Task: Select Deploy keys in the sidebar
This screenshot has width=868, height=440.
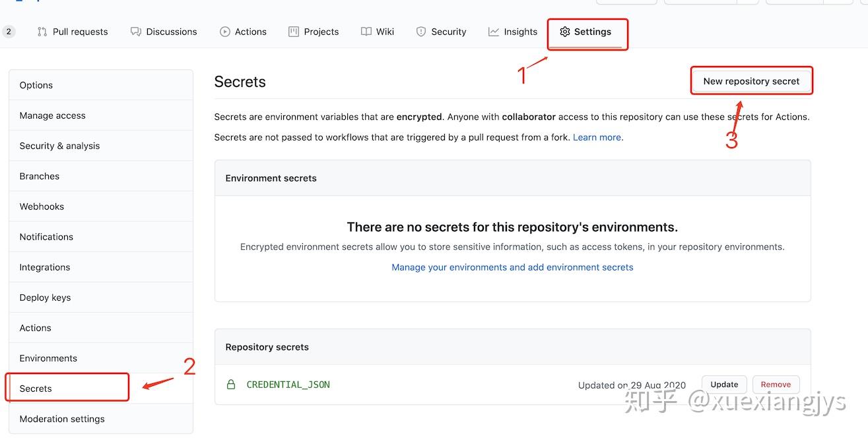Action: (45, 298)
